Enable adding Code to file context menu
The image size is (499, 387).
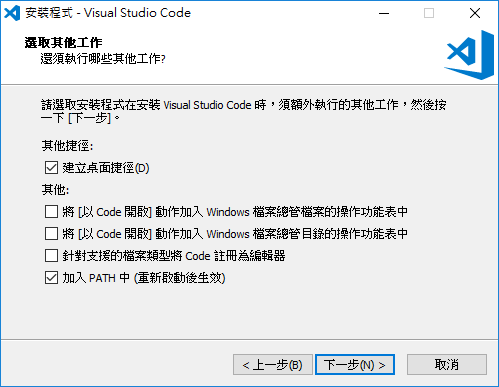tap(51, 212)
